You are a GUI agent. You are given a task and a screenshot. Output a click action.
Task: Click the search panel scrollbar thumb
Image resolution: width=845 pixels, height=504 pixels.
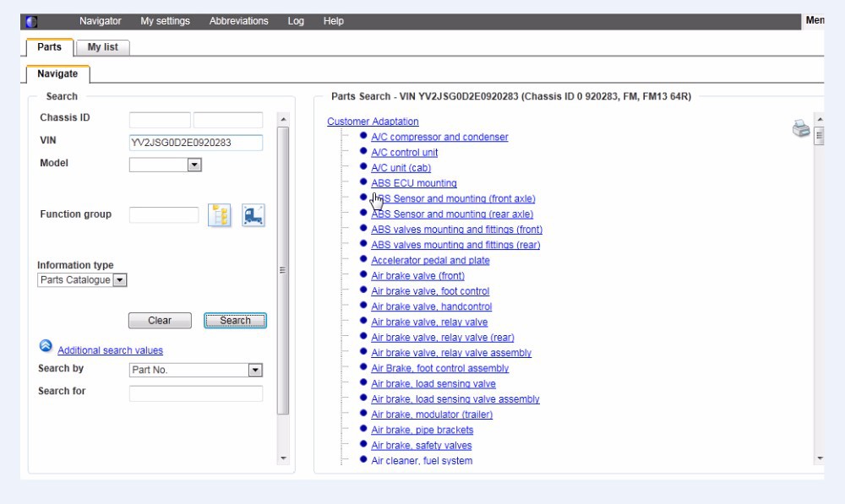[283, 271]
